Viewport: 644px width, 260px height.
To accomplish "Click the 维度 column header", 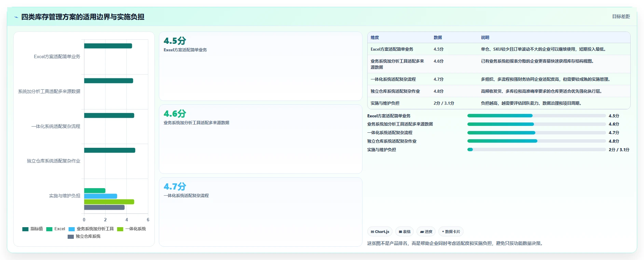I will 375,38.
